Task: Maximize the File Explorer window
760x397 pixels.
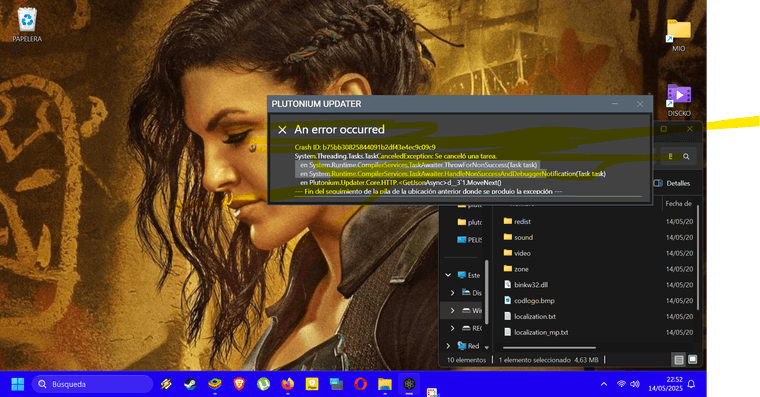Action: click(x=664, y=129)
